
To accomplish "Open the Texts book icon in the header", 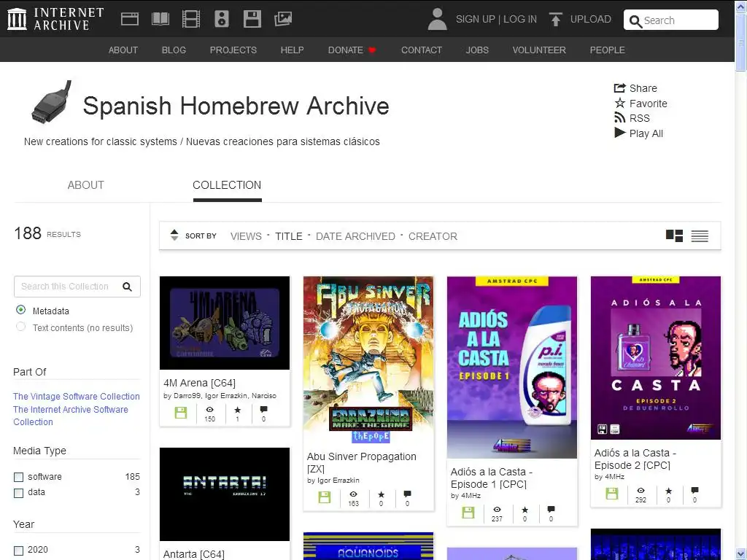I will pyautogui.click(x=160, y=19).
